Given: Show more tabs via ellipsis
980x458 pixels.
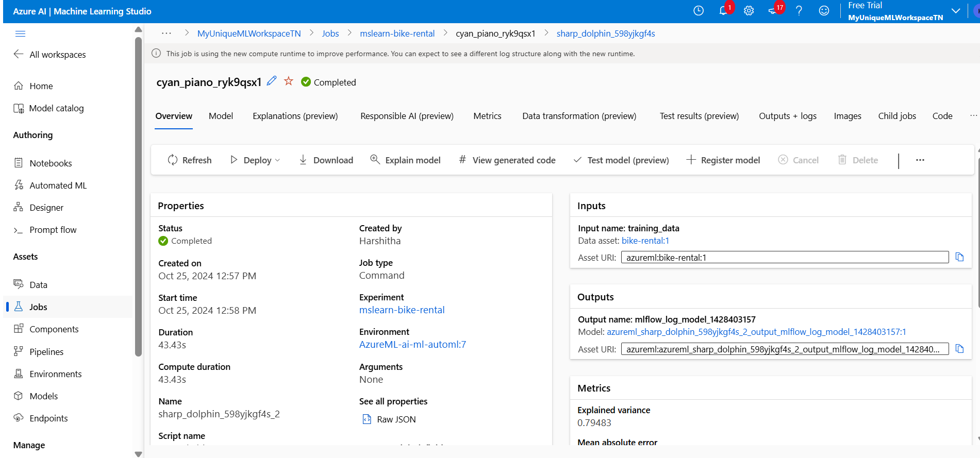Looking at the screenshot, I should coord(973,115).
